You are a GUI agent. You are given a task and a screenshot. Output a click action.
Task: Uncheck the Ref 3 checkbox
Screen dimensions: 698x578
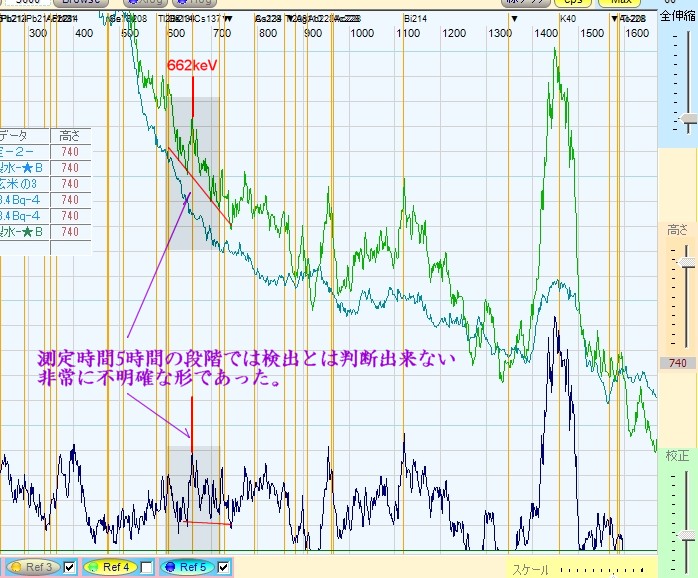[x=69, y=567]
